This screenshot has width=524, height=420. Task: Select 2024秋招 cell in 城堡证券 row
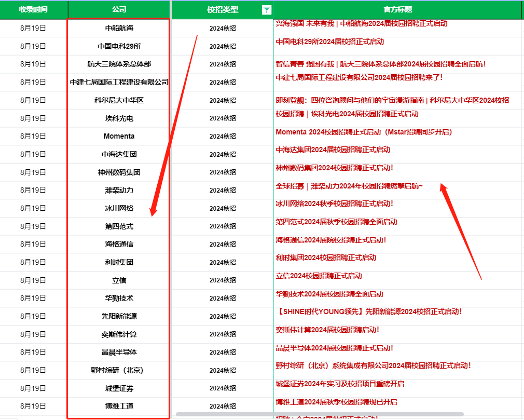223,388
